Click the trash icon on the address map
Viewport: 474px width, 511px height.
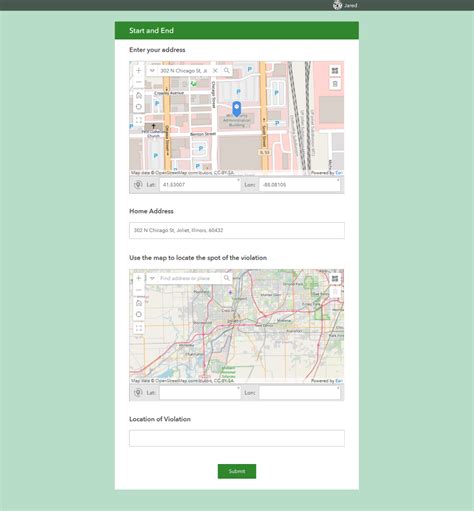pyautogui.click(x=335, y=84)
